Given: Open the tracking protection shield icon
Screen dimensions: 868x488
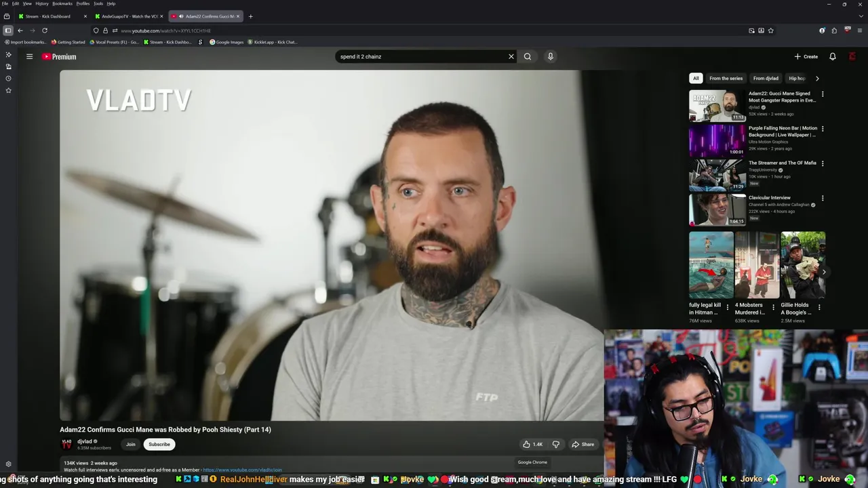Looking at the screenshot, I should (96, 30).
